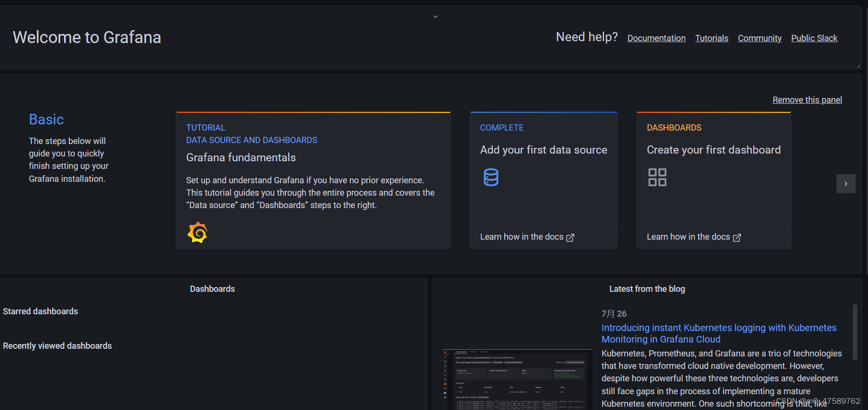The width and height of the screenshot is (868, 410).
Task: Click the blog post date 7月 26
Action: coord(614,314)
